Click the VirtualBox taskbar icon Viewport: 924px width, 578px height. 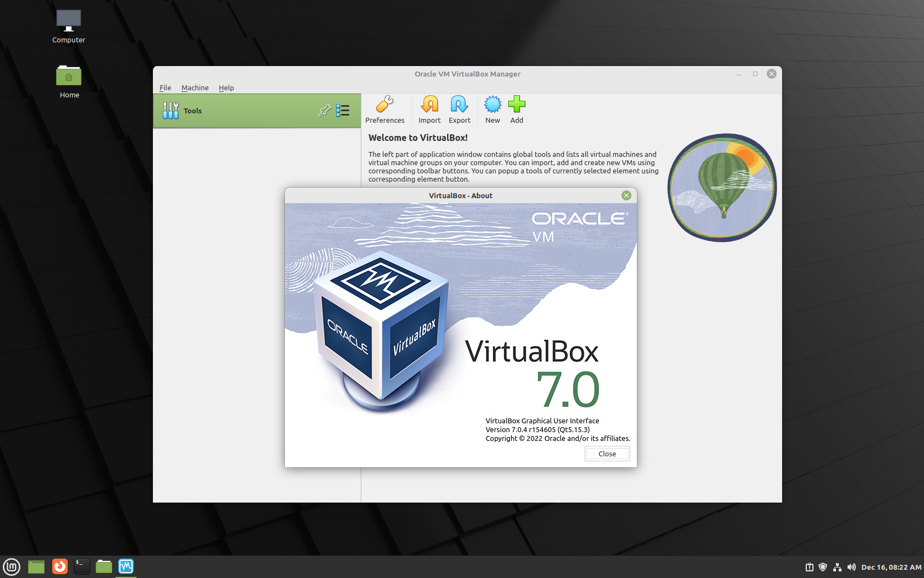[126, 566]
